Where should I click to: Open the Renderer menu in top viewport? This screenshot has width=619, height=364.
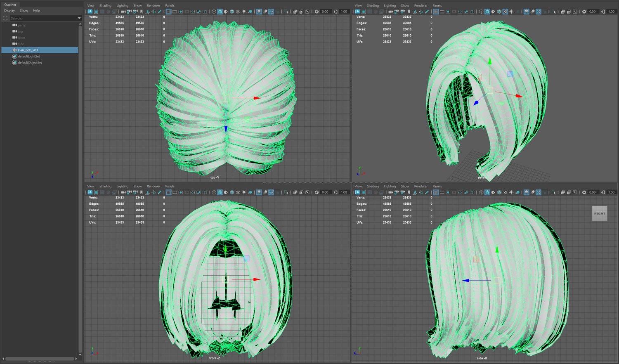pos(154,6)
